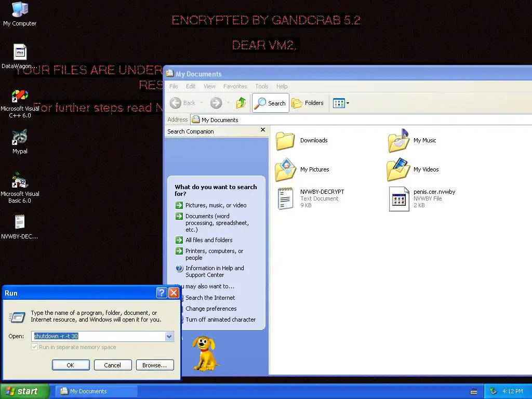This screenshot has height=399, width=532.
Task: Click My Documents taskbar button
Action: 96,391
